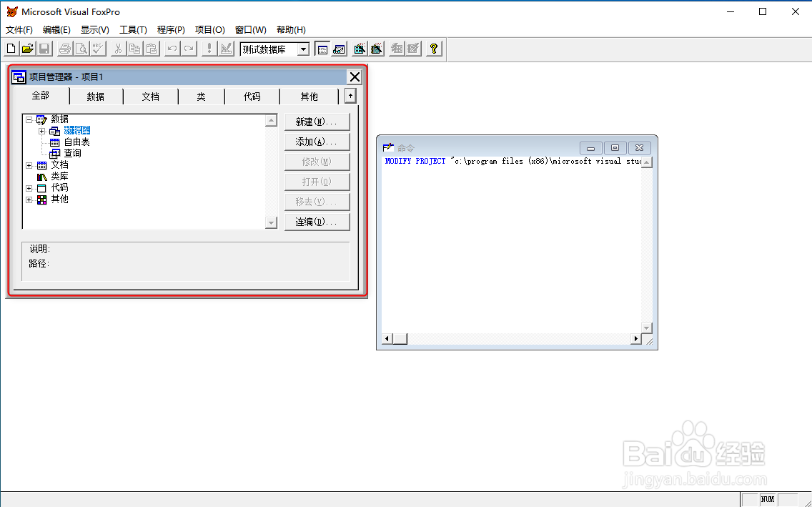Open the 窗口(W) menu
This screenshot has width=812, height=507.
pos(251,30)
